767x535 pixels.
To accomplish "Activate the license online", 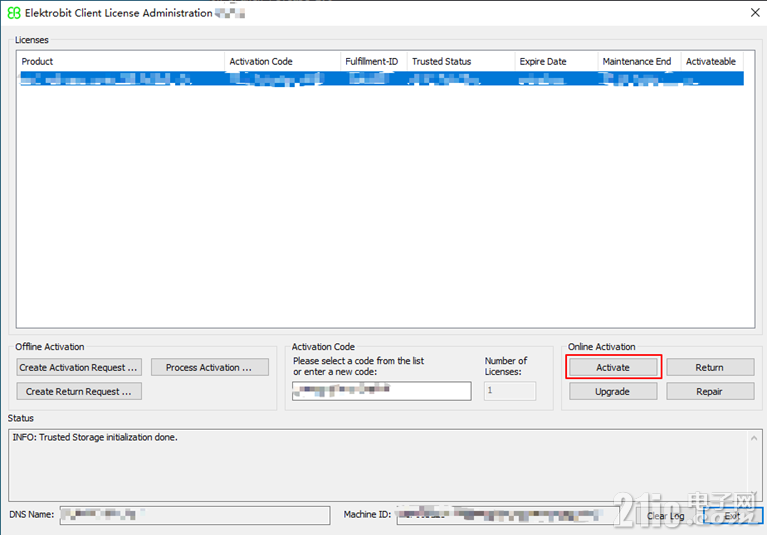I will coord(613,367).
